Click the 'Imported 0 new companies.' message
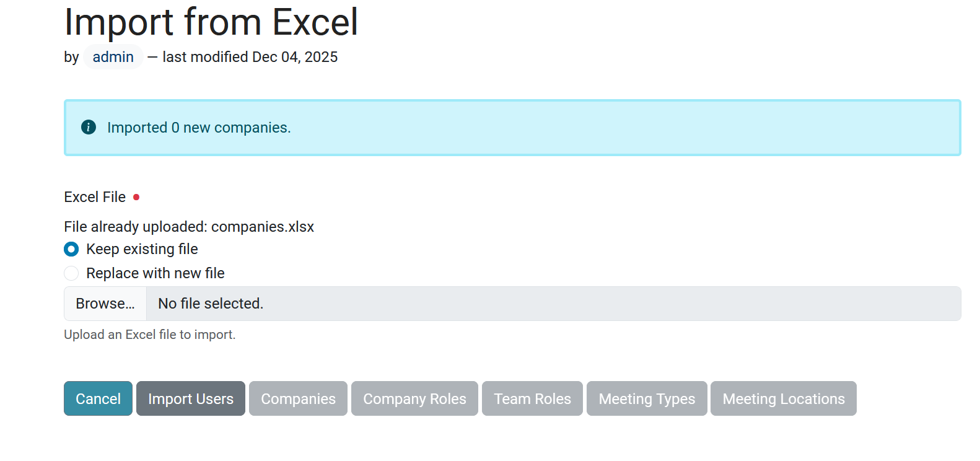The image size is (980, 461). coord(199,128)
